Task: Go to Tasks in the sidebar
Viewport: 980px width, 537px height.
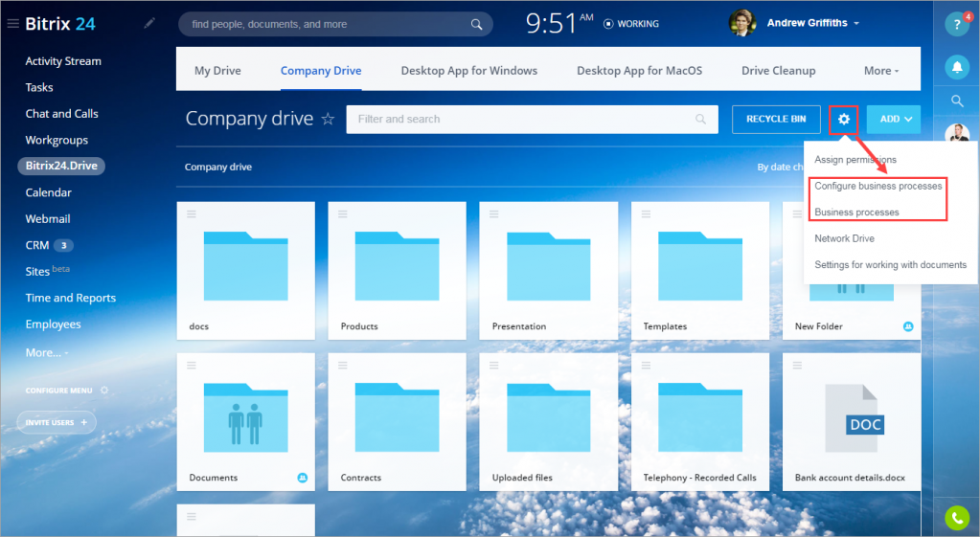Action: pyautogui.click(x=38, y=87)
